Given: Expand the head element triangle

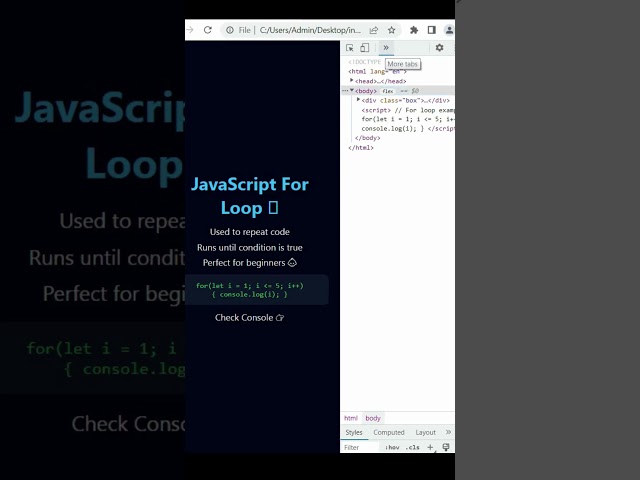Looking at the screenshot, I should click(x=351, y=80).
